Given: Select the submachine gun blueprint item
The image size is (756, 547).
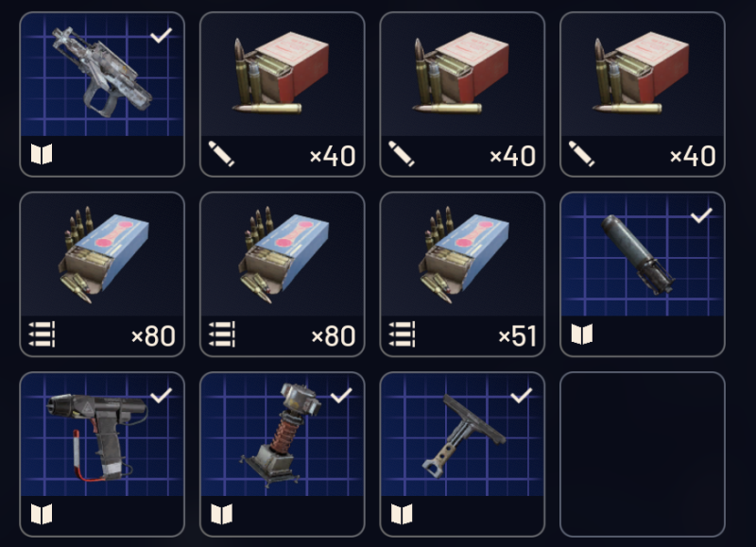Looking at the screenshot, I should pos(102,94).
